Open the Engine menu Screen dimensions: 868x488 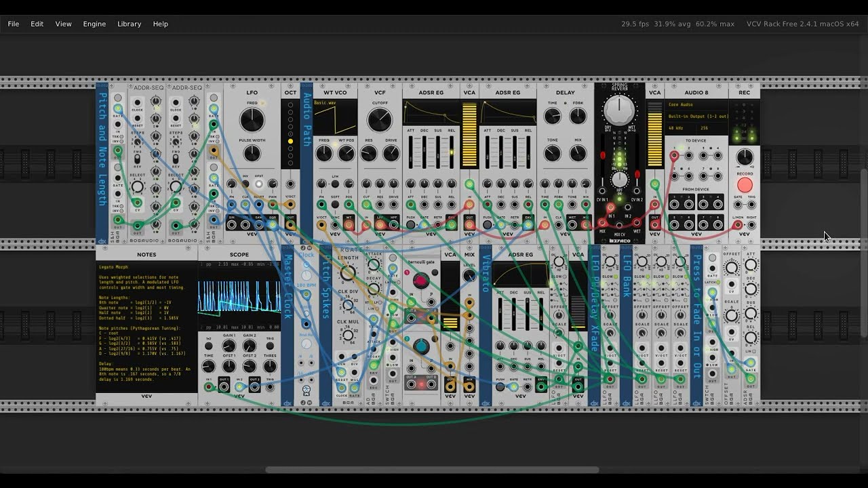(94, 24)
